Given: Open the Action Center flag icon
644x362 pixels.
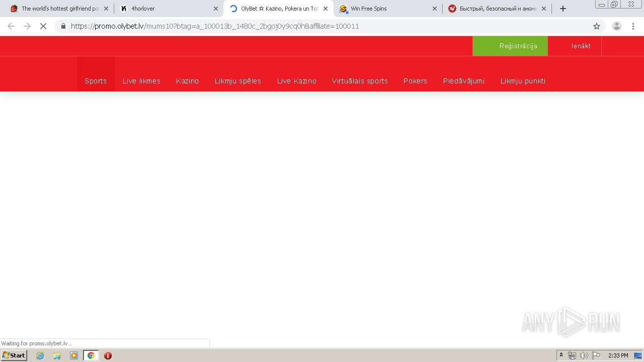Looking at the screenshot, I should point(596,355).
